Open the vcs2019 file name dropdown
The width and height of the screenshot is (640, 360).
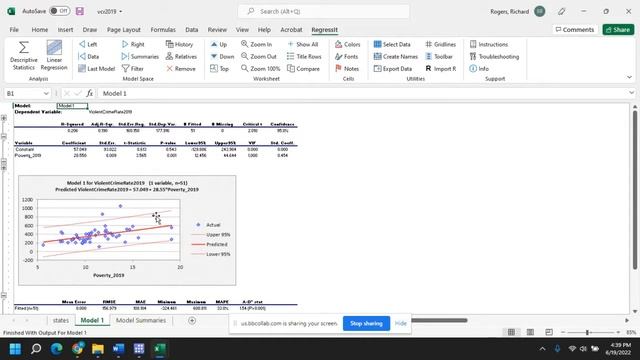coord(110,11)
